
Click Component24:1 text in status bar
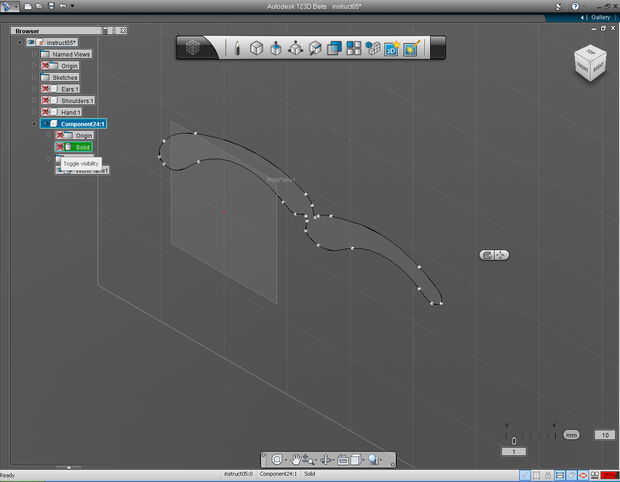278,474
